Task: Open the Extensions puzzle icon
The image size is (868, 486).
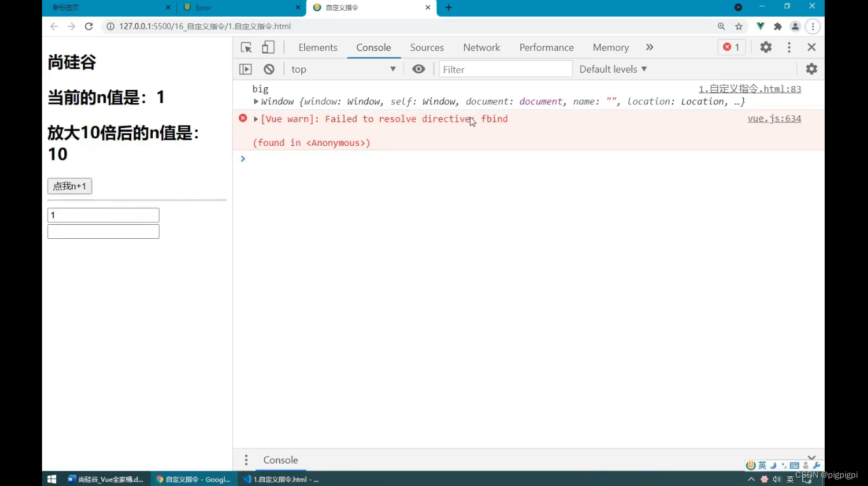Action: [x=778, y=26]
